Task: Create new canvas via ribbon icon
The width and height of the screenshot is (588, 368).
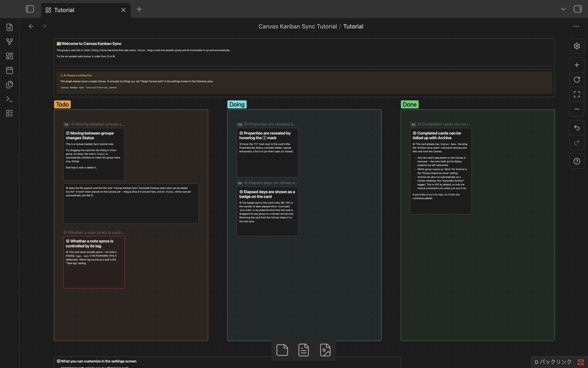Action: point(10,56)
